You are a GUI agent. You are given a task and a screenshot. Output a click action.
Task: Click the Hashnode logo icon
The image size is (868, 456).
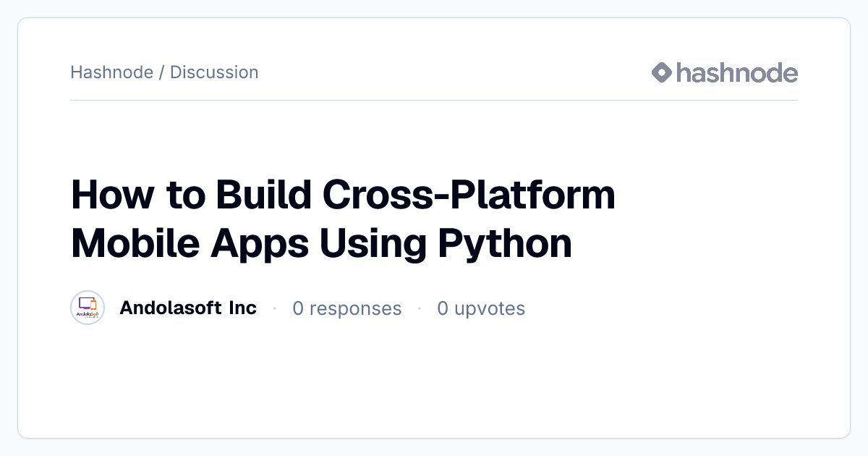[x=662, y=72]
